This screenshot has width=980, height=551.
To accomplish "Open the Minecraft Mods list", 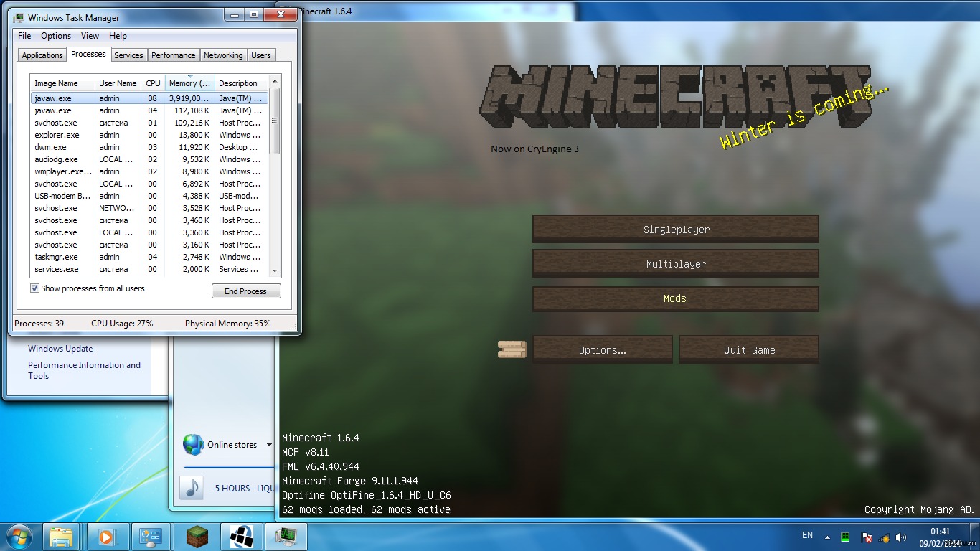I will (x=676, y=298).
